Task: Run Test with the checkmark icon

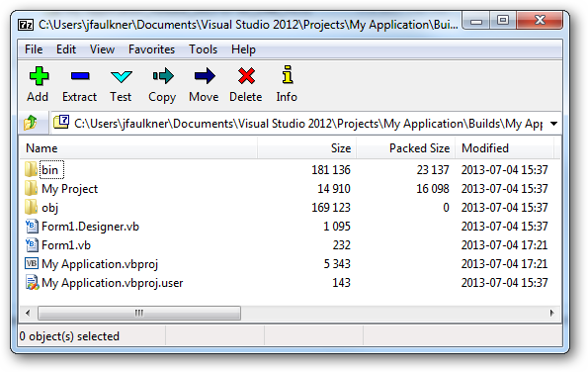Action: 122,76
